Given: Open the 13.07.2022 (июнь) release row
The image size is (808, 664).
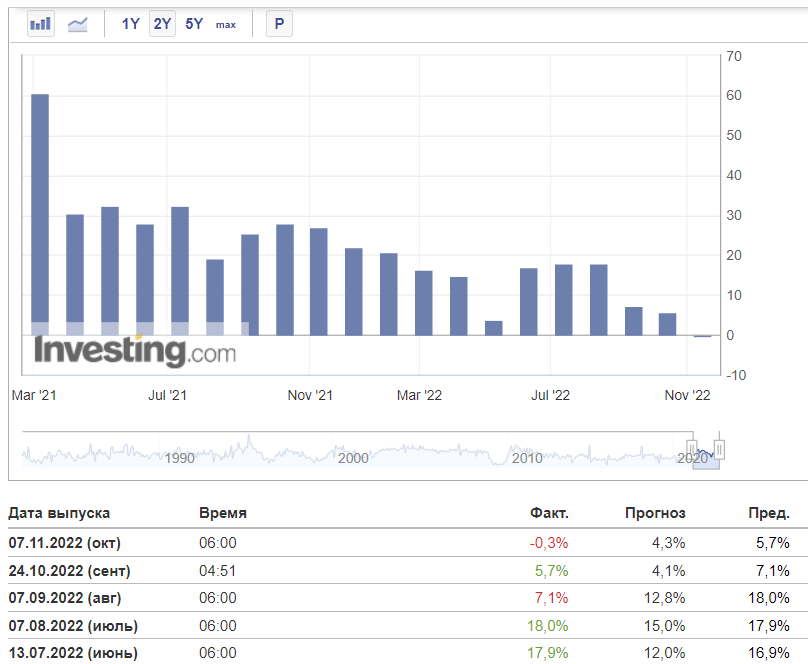Looking at the screenshot, I should coord(73,653).
